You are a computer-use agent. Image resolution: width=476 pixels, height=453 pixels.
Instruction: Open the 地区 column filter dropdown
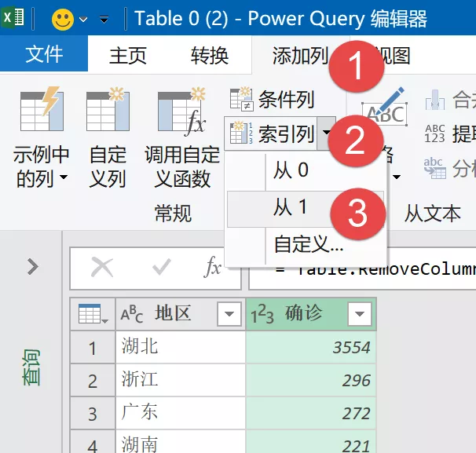click(229, 314)
